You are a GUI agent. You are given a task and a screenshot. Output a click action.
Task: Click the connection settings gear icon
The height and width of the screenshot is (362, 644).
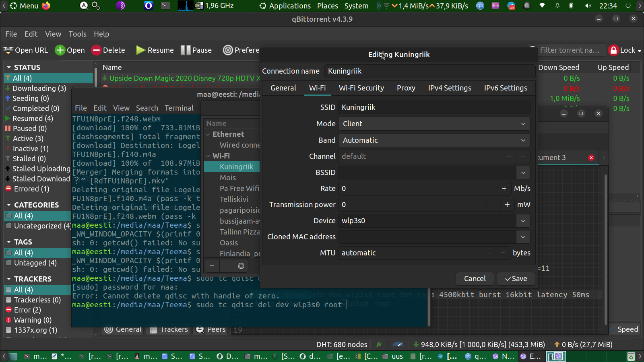[241, 266]
